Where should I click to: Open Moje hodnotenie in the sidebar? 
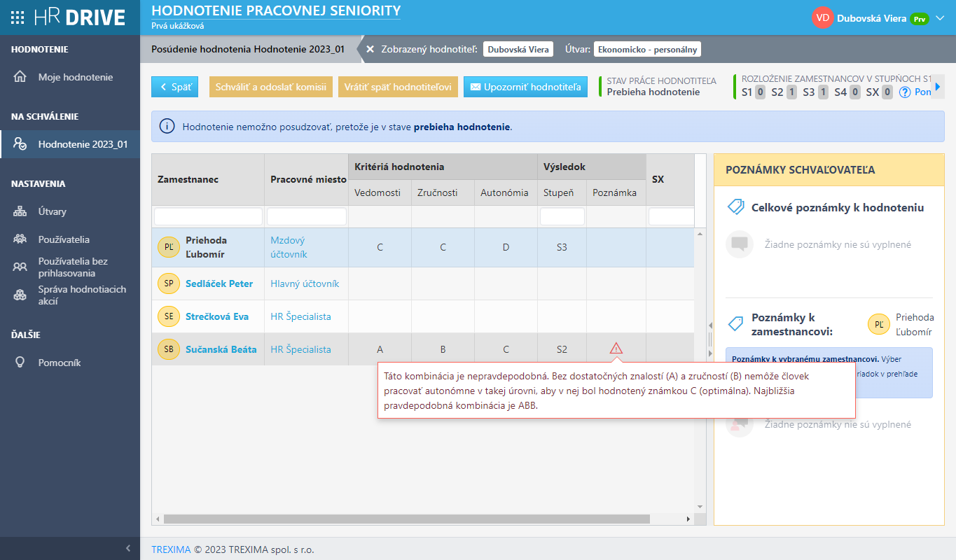[75, 77]
